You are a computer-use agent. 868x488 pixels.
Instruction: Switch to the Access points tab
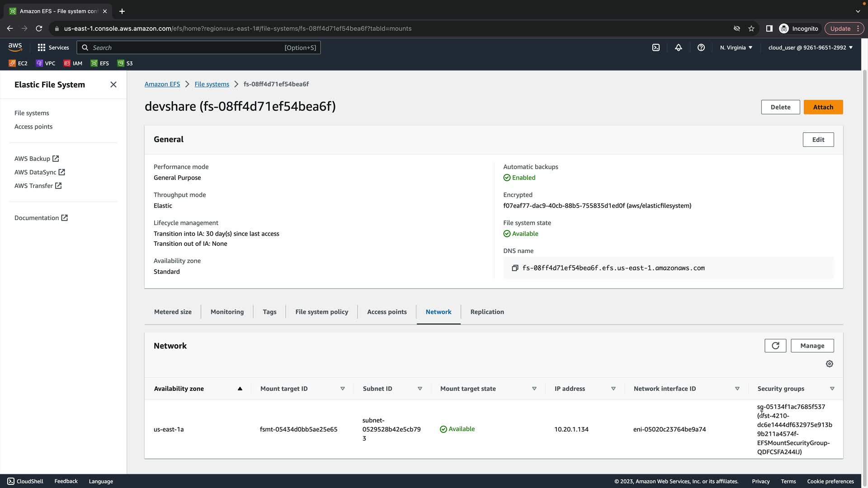pos(387,312)
